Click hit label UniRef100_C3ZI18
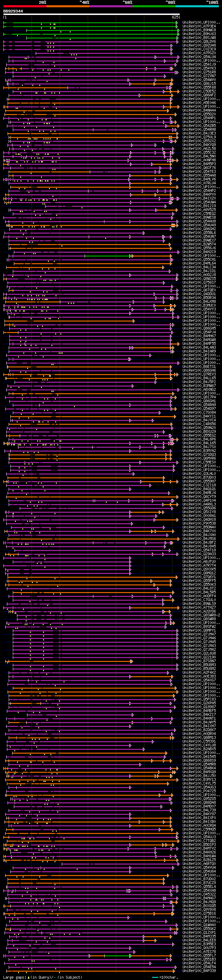Image resolution: width=222 pixels, height=980 pixels. (x=199, y=485)
